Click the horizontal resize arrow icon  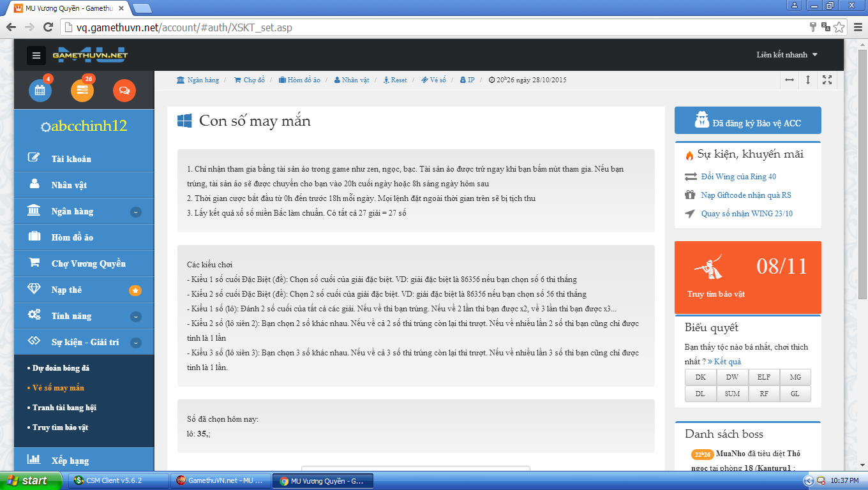[x=789, y=80]
